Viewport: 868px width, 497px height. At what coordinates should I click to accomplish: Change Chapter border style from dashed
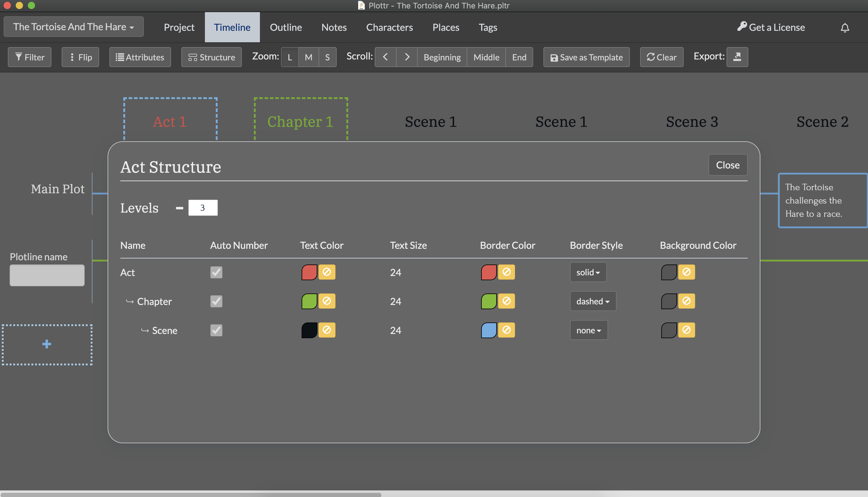tap(593, 301)
